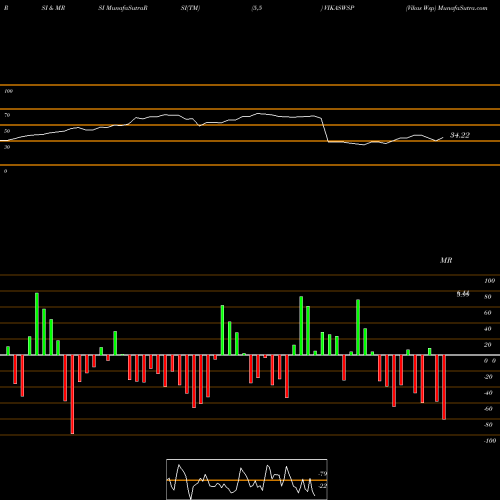Viewport: 500px width, 500px height.
Task: Click the MR axis label 100 on right
Action: point(489,281)
